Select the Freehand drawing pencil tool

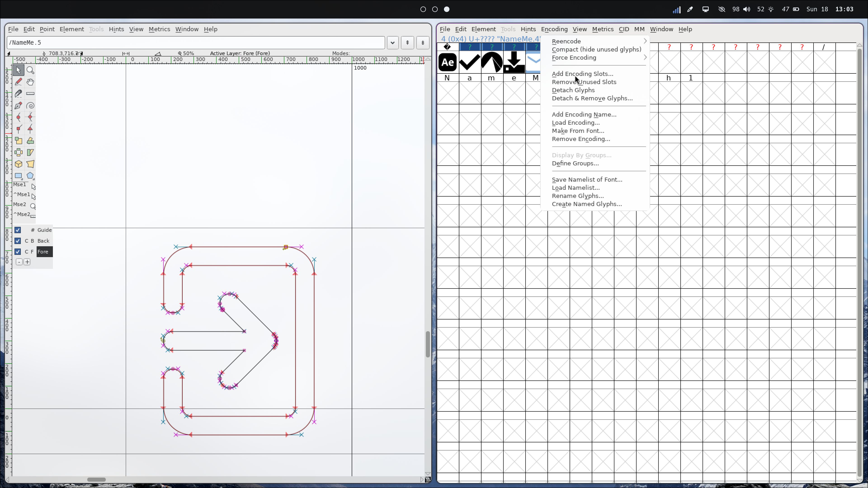pos(19,82)
